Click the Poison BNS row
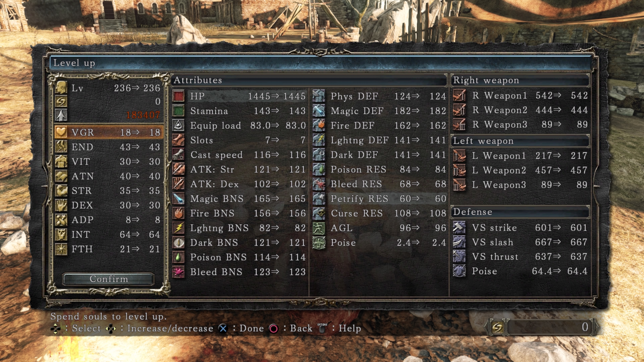 click(240, 257)
